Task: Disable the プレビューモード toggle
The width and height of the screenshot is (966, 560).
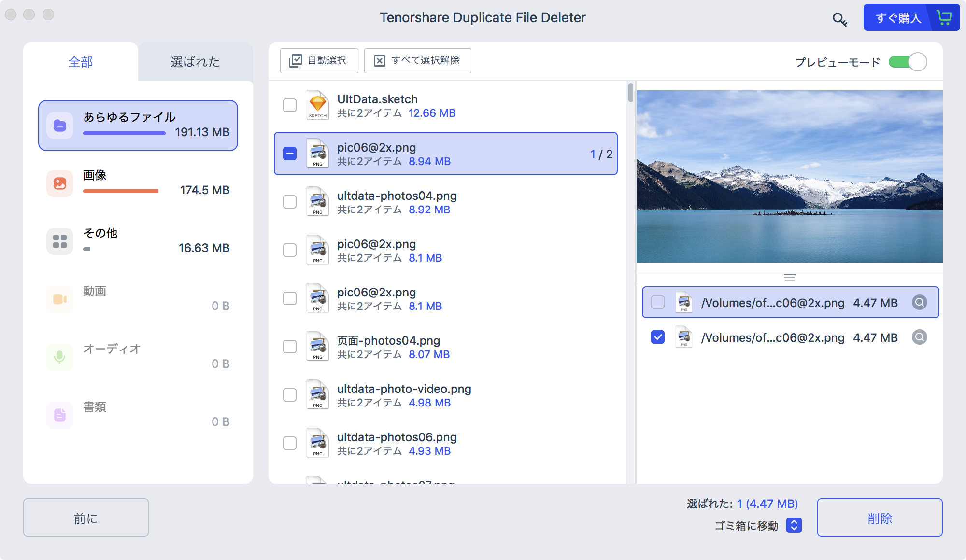Action: [x=908, y=62]
